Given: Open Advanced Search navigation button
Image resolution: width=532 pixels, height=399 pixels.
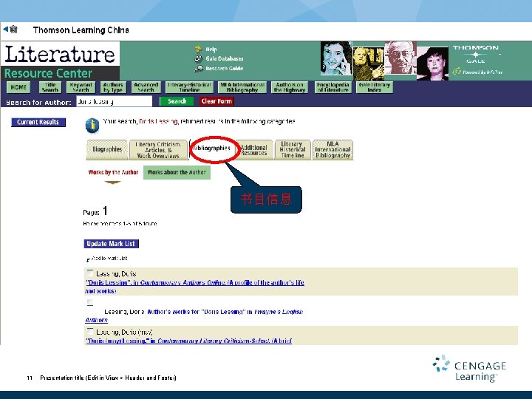Looking at the screenshot, I should tap(146, 87).
